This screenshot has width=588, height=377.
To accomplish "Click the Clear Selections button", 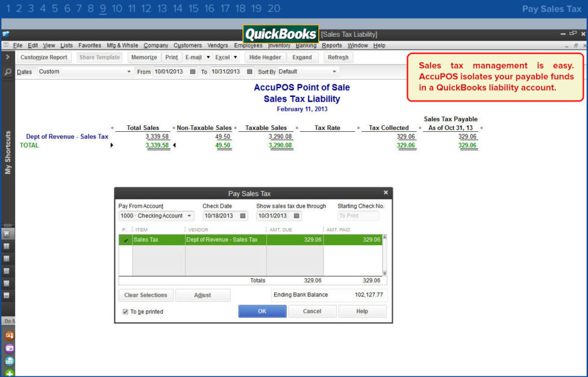I will click(x=146, y=295).
